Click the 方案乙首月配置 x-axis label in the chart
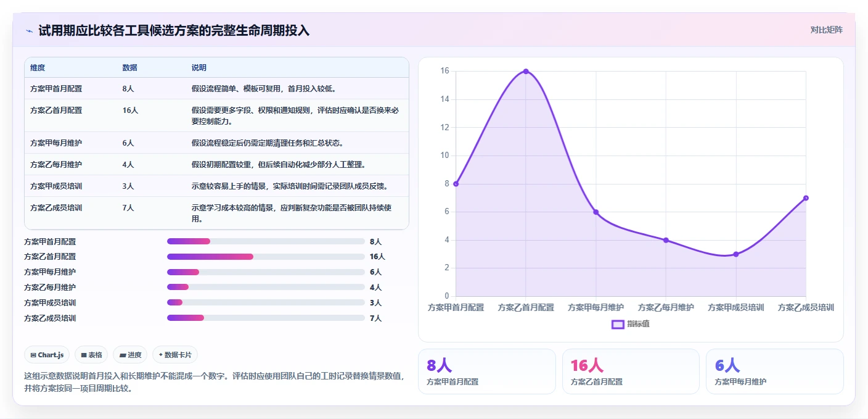The image size is (868, 419). point(526,307)
